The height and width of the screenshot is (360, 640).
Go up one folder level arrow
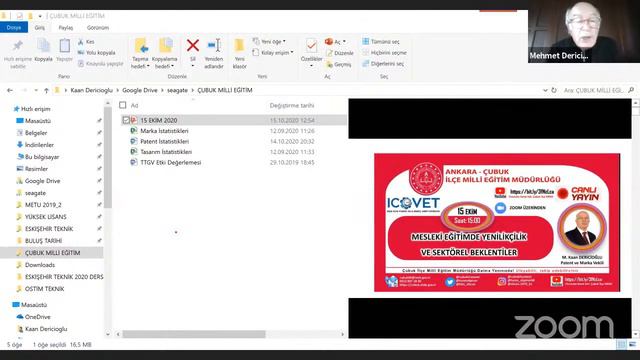[47, 90]
